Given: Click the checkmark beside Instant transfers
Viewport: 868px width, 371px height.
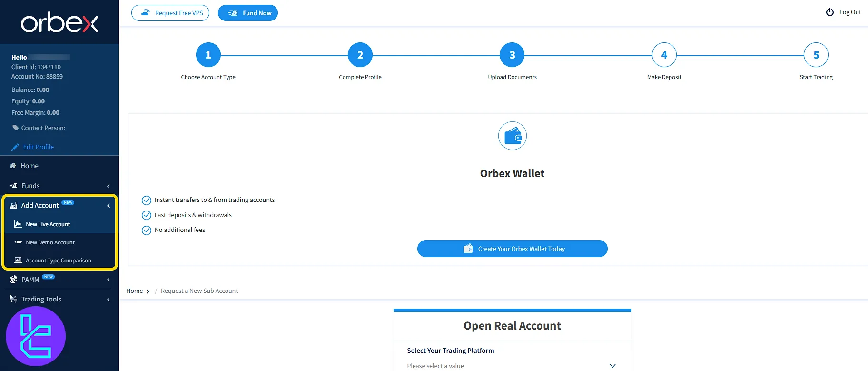Looking at the screenshot, I should click(x=147, y=200).
